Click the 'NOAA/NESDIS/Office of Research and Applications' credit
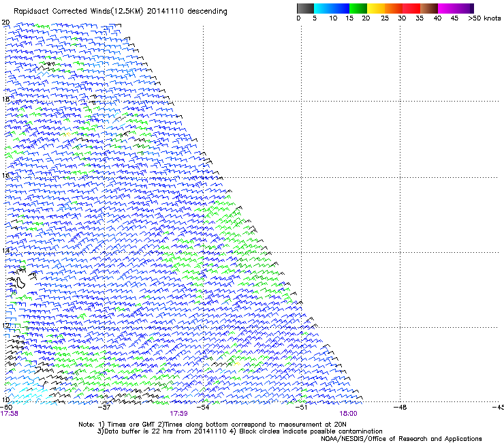This screenshot has width=504, height=443. (401, 439)
